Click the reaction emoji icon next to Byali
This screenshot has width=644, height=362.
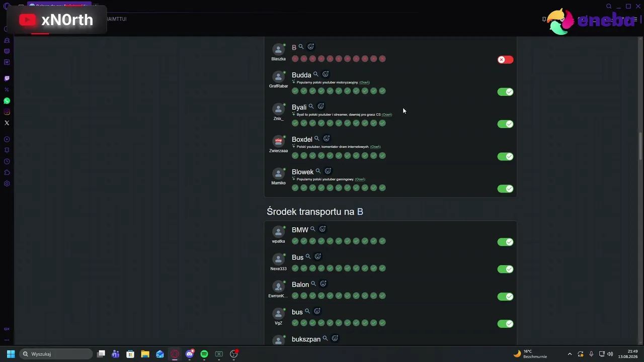click(320, 107)
